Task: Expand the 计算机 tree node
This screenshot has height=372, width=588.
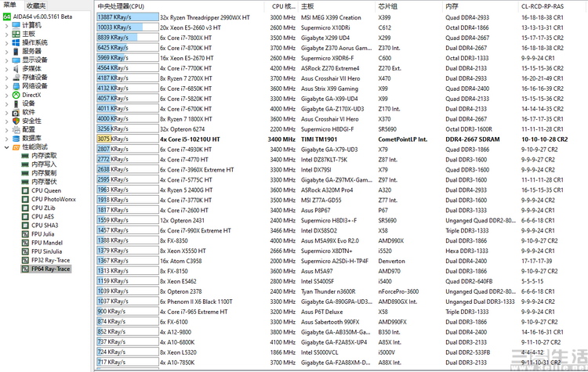Action: point(6,26)
